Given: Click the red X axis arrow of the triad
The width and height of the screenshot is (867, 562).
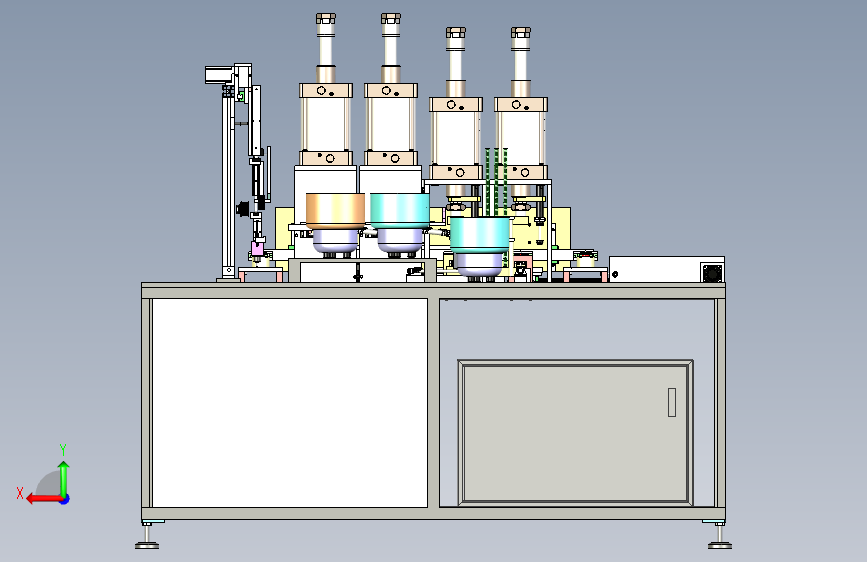Looking at the screenshot, I should 44,499.
